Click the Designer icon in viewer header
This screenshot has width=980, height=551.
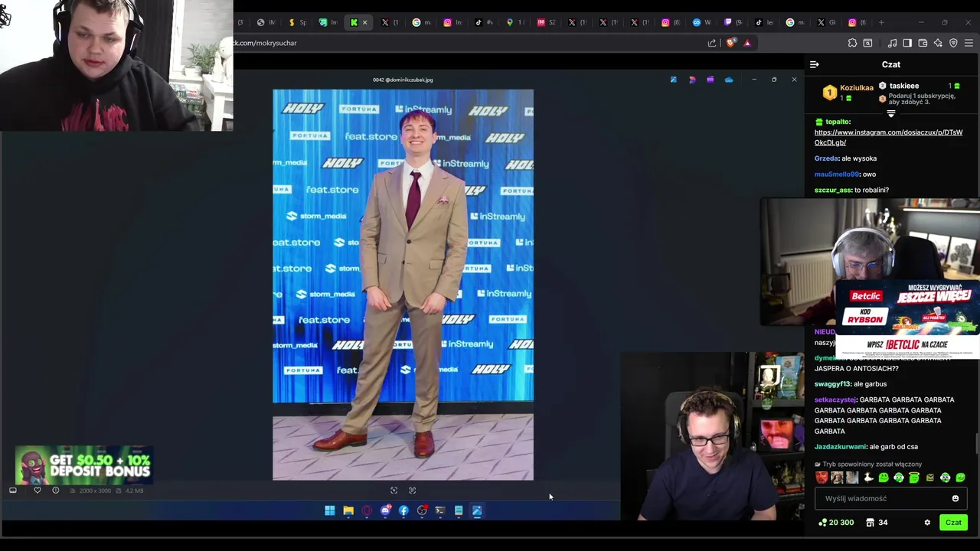tap(692, 80)
